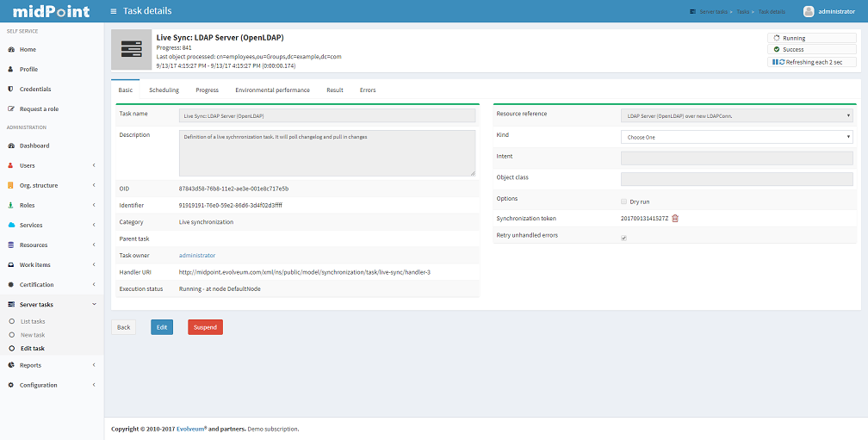
Task: Click the Running status button
Action: [811, 38]
